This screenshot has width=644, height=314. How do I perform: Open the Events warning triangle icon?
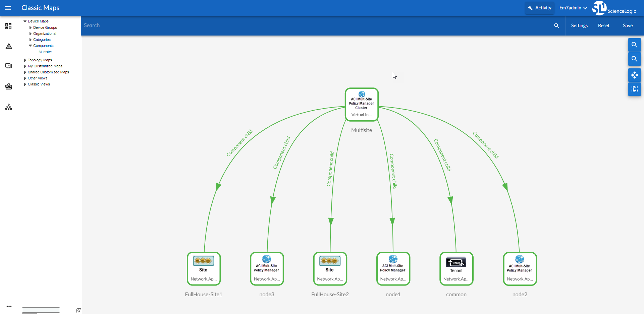coord(9,46)
